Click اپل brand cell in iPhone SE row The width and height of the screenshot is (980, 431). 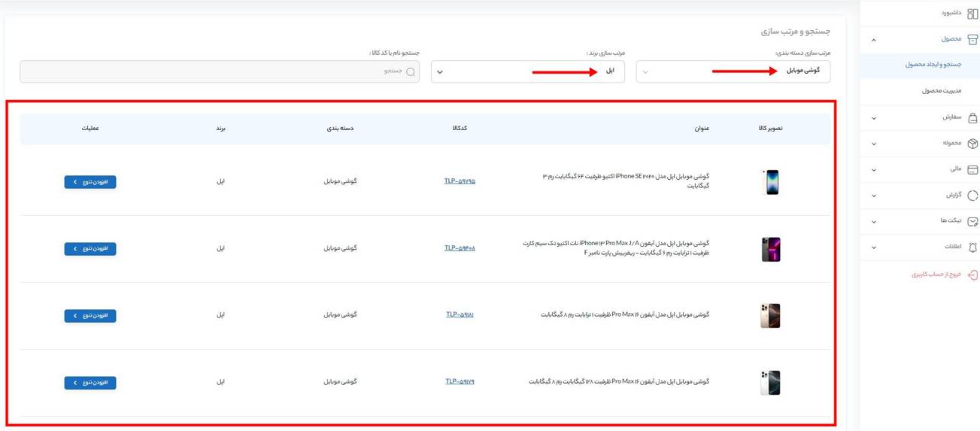tap(221, 181)
